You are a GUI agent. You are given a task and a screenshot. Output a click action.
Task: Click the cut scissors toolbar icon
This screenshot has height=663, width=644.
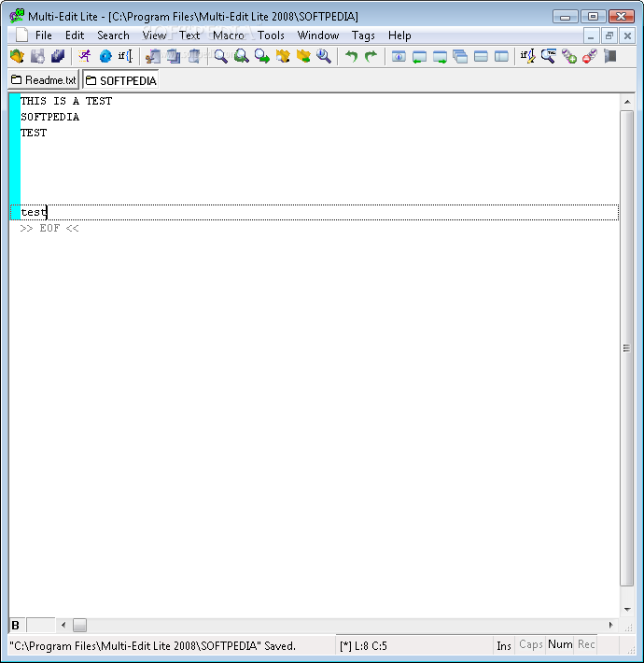[152, 56]
